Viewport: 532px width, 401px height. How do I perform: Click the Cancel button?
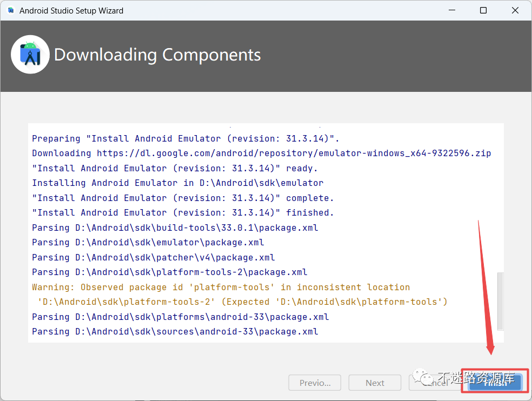point(435,383)
